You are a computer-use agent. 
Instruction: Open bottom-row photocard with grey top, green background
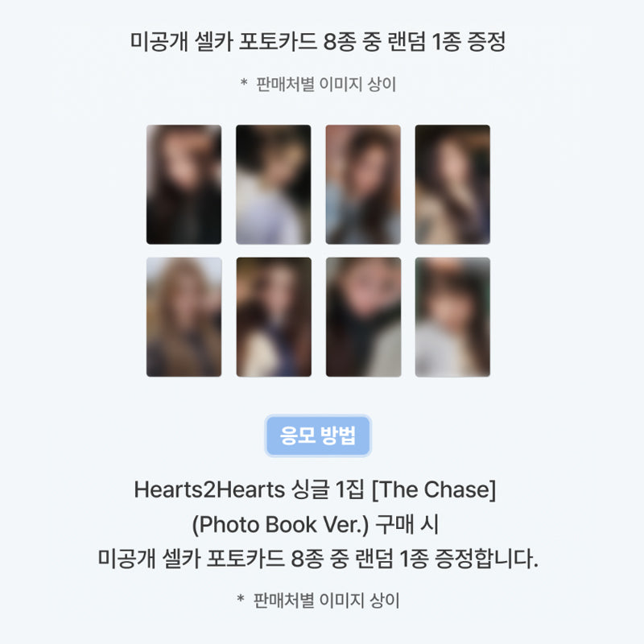[452, 317]
